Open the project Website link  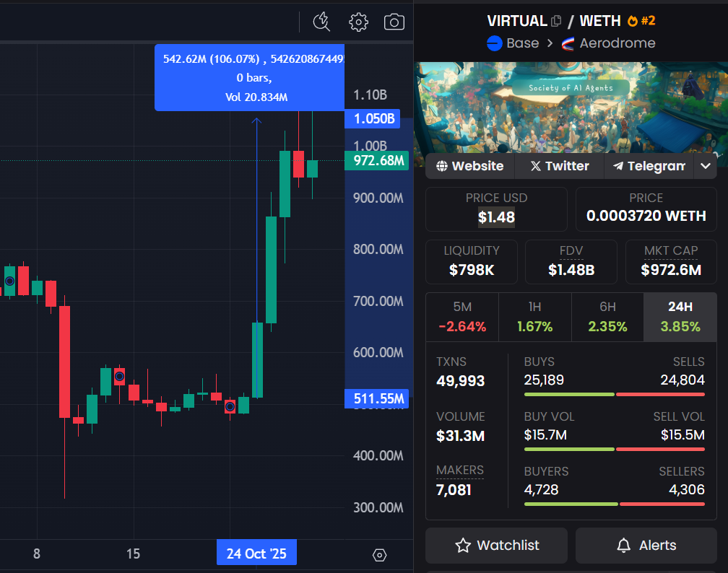coord(470,166)
